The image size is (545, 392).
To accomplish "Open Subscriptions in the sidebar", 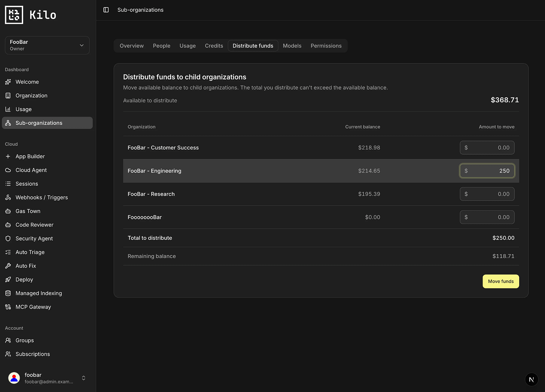I will pyautogui.click(x=47, y=354).
